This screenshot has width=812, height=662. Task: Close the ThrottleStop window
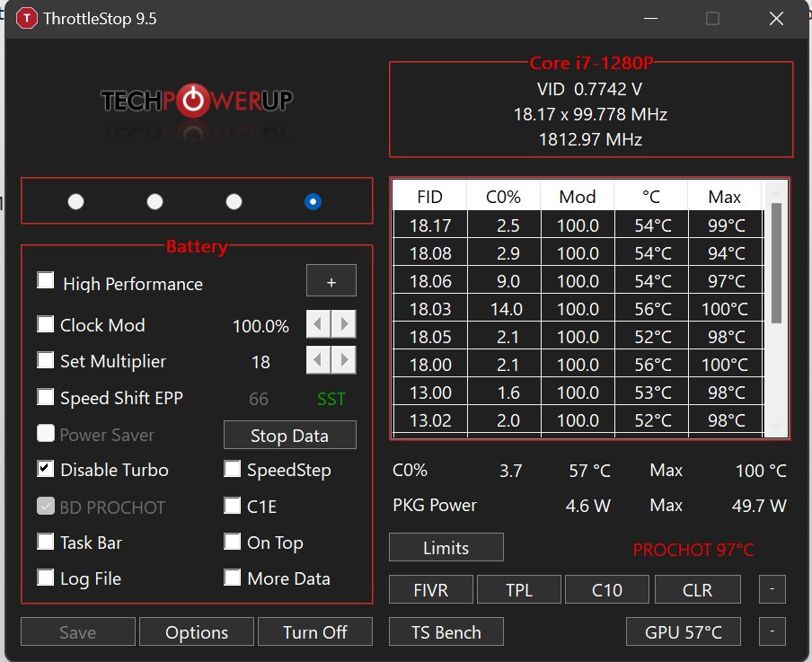[776, 19]
